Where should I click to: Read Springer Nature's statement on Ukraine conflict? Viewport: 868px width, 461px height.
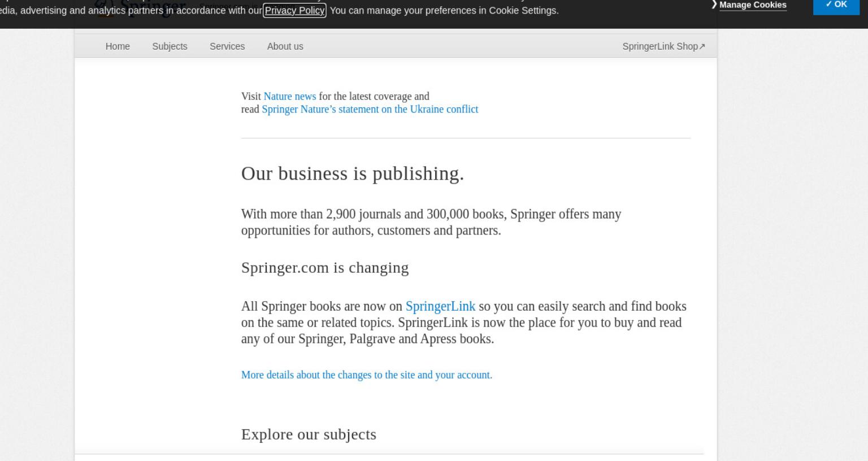[x=370, y=109]
